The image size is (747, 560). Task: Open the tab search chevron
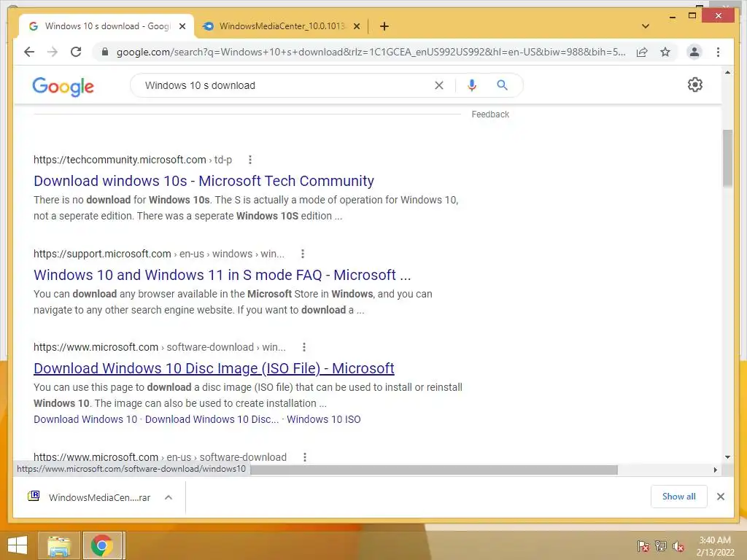[646, 26]
